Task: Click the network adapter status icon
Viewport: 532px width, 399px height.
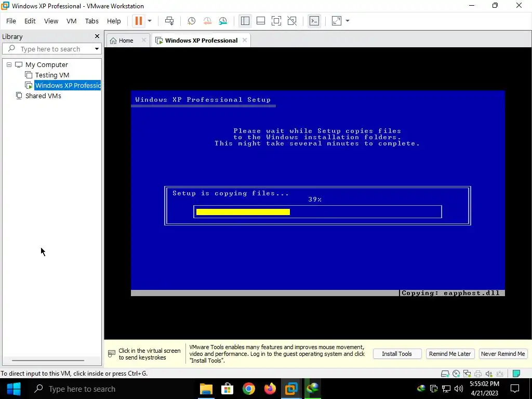Action: point(467,374)
